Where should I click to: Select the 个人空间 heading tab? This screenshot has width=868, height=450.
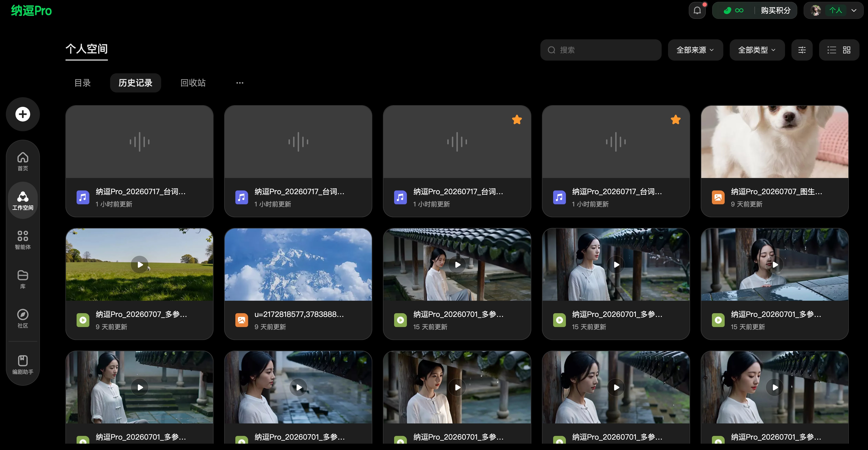click(87, 49)
